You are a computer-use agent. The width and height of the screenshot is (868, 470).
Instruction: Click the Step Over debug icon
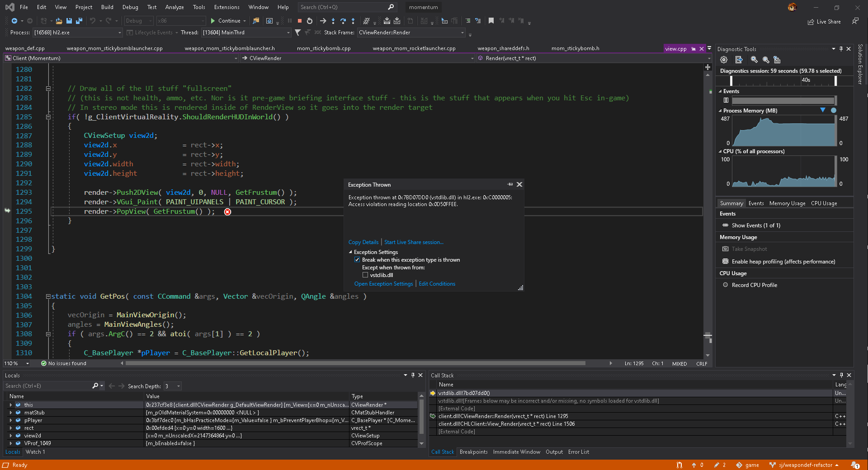(343, 21)
